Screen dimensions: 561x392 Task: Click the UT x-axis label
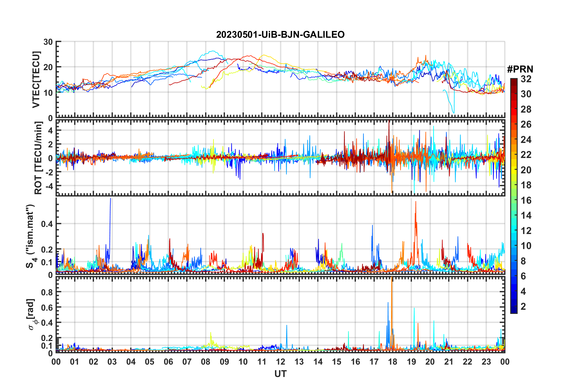point(280,374)
